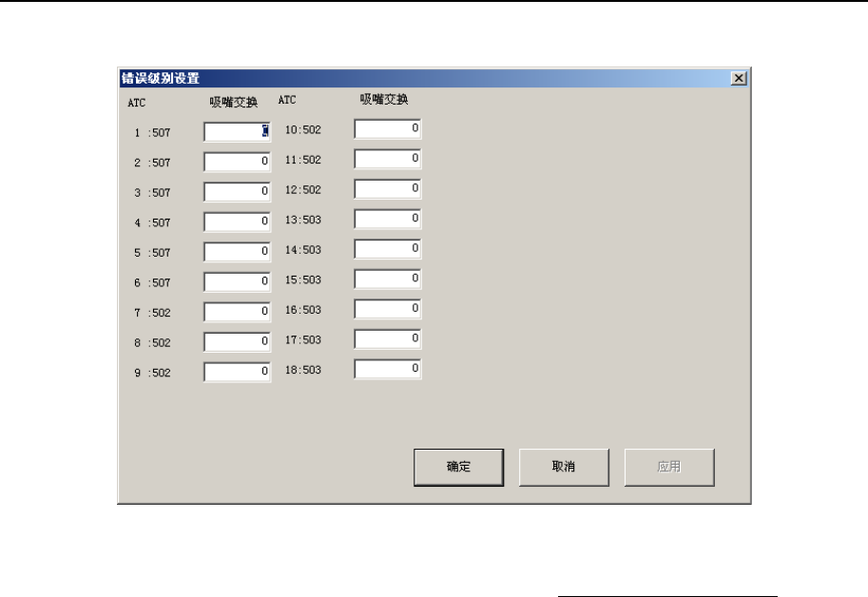Close the 错误级别设置 dialog
This screenshot has height=597, width=868.
(x=739, y=79)
